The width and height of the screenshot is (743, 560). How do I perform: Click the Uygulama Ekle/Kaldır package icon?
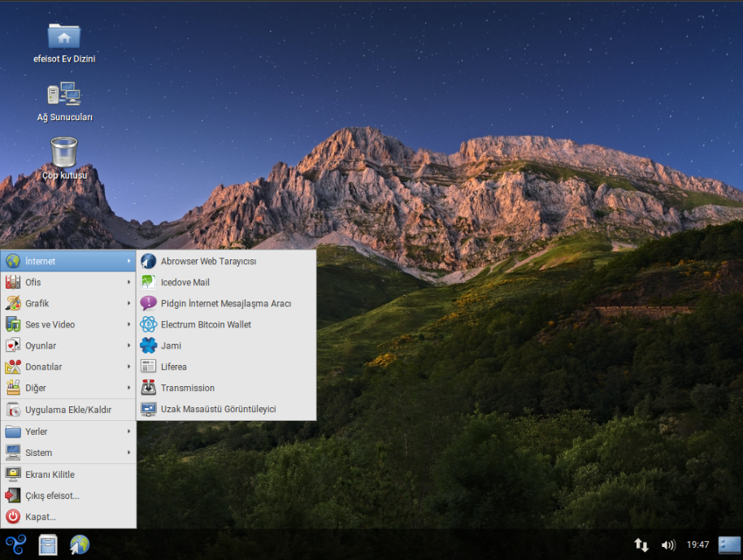(13, 410)
